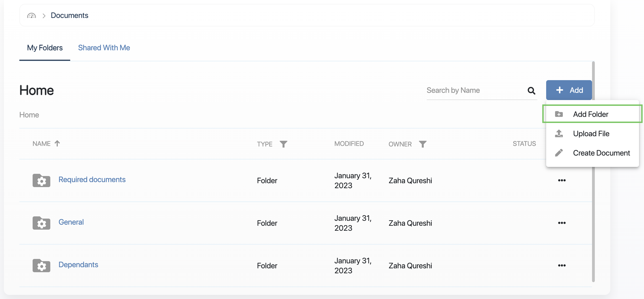Click the blue Add button
The height and width of the screenshot is (299, 644).
[569, 90]
